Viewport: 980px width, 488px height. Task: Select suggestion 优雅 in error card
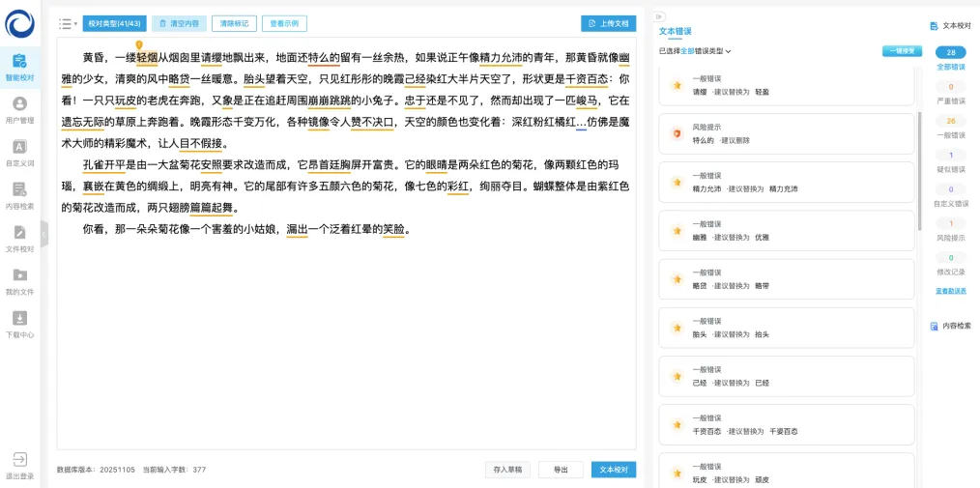click(762, 238)
